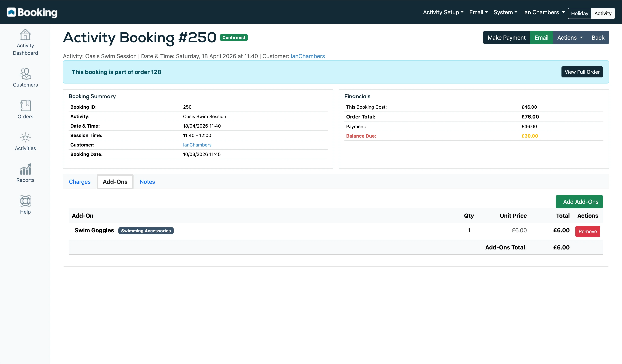
Task: Click the Order Total £76.00 value
Action: click(x=530, y=117)
